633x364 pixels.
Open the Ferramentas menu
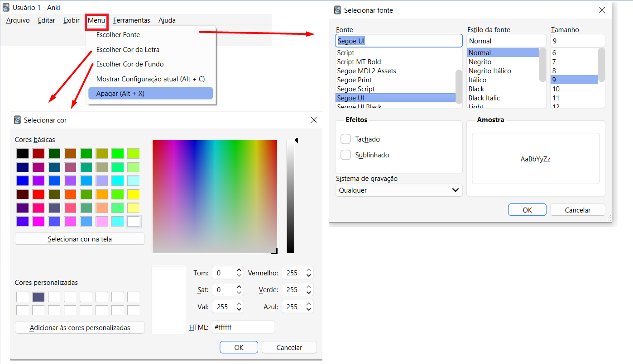[x=132, y=20]
